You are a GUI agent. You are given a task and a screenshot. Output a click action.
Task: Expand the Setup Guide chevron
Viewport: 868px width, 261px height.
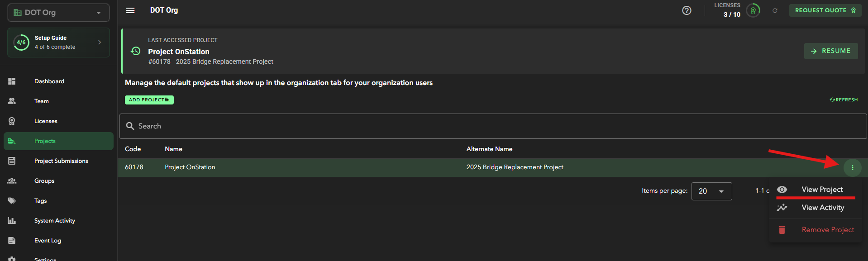(x=100, y=43)
